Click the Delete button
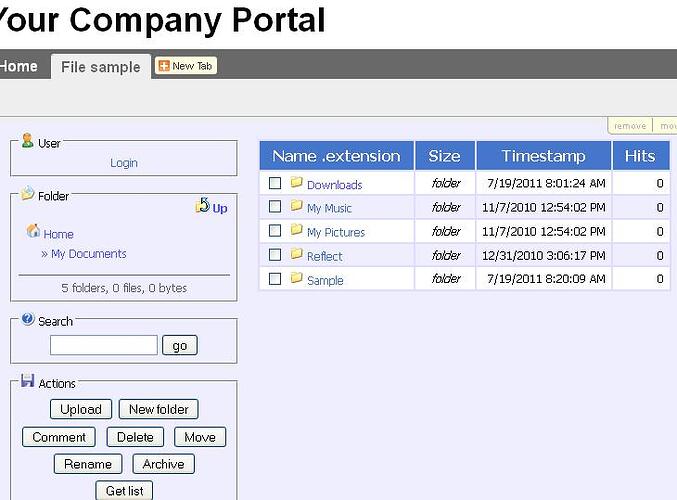Image resolution: width=677 pixels, height=500 pixels. [135, 437]
